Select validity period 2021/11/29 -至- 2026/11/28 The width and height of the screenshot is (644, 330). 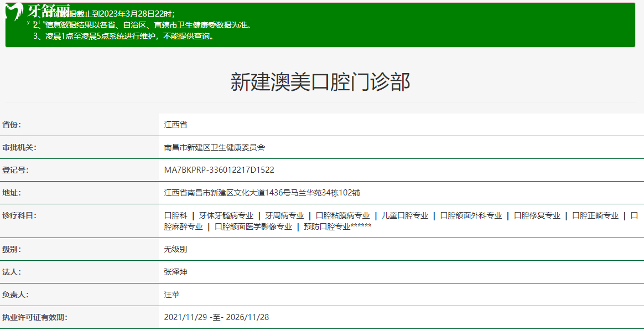pos(216,317)
